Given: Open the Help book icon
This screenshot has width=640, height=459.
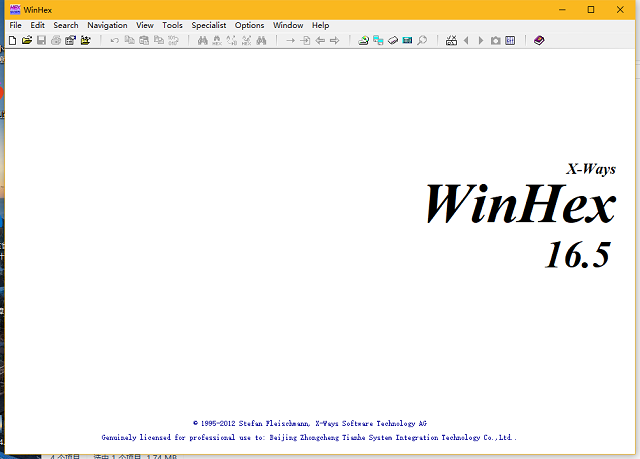Looking at the screenshot, I should [539, 40].
